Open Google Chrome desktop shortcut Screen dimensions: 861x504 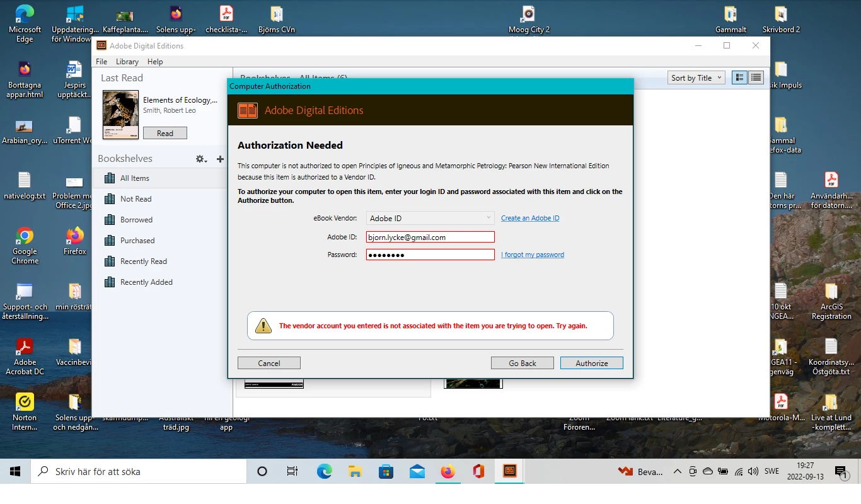(x=25, y=246)
